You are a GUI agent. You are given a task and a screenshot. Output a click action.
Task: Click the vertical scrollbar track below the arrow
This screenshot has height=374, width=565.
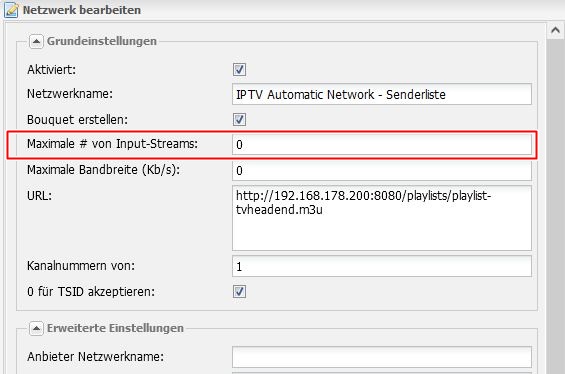[555, 206]
